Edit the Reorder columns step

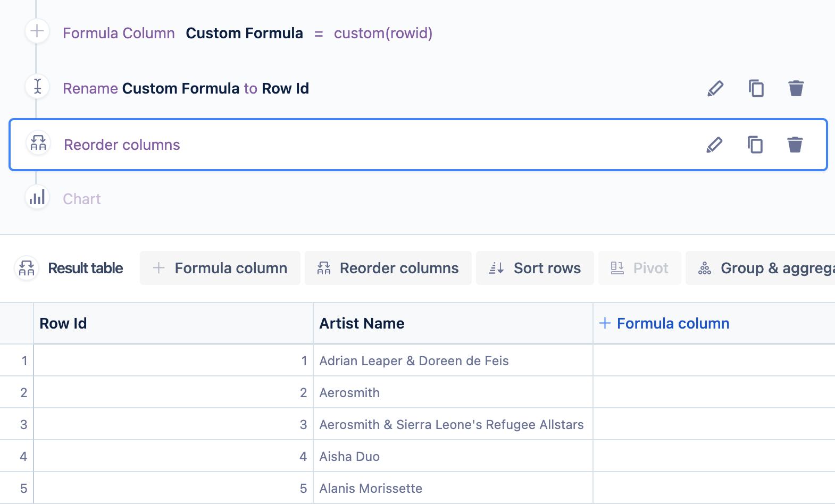coord(714,145)
